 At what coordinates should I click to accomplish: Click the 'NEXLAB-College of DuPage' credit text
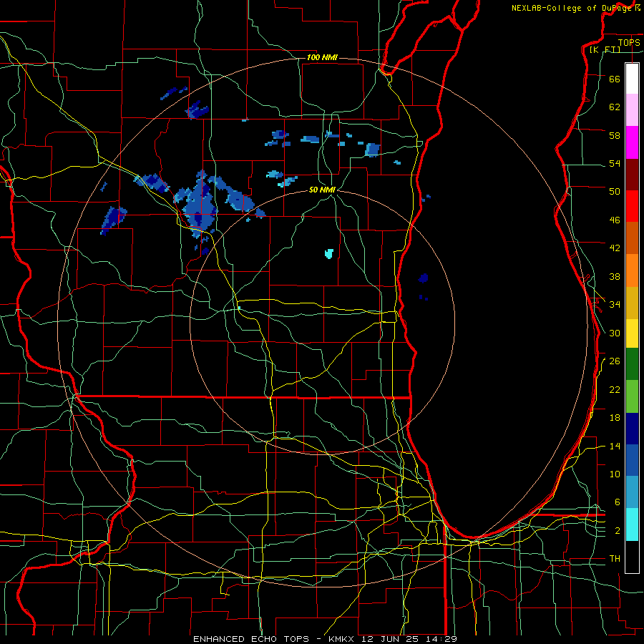click(x=572, y=8)
